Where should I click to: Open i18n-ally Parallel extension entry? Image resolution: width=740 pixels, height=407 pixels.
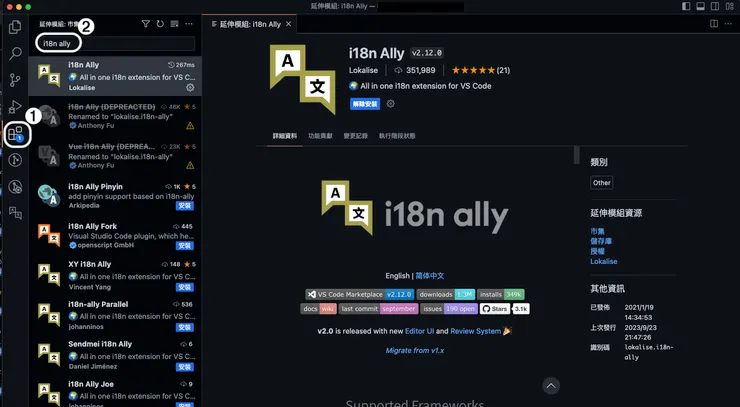(115, 315)
